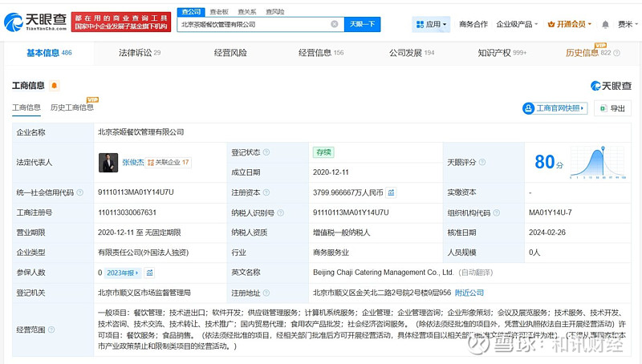
Task: Click the help icon next to 天眼评分
Action: point(484,162)
